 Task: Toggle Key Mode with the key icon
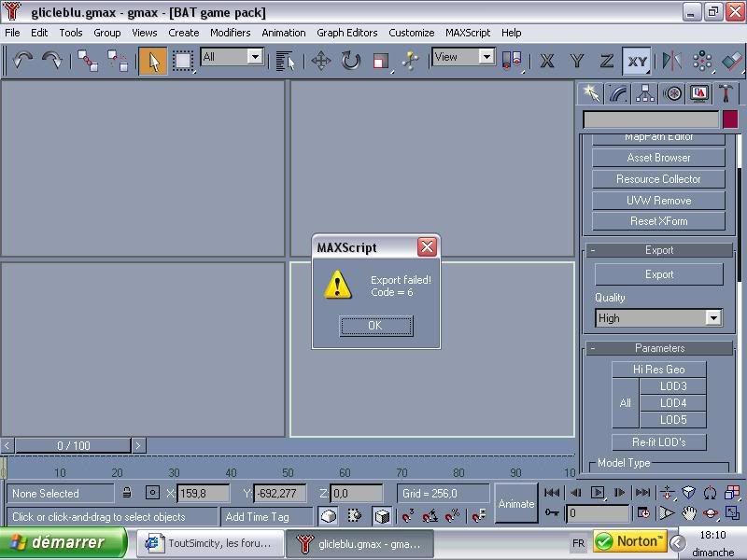552,512
